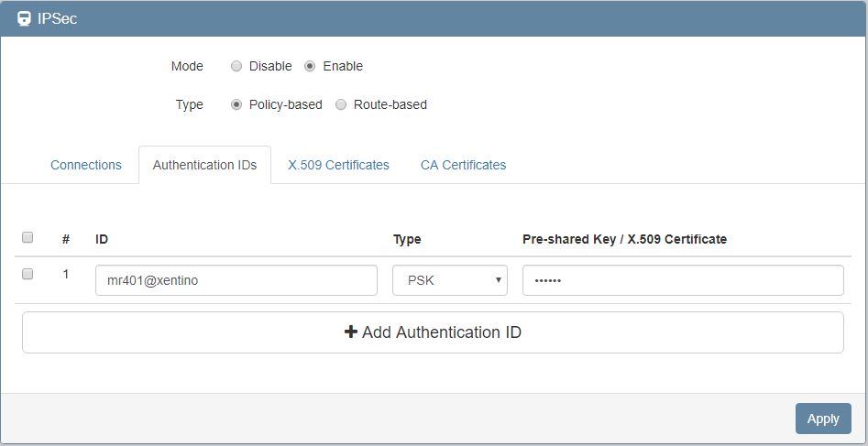Open the Authentication IDs tab

(204, 165)
